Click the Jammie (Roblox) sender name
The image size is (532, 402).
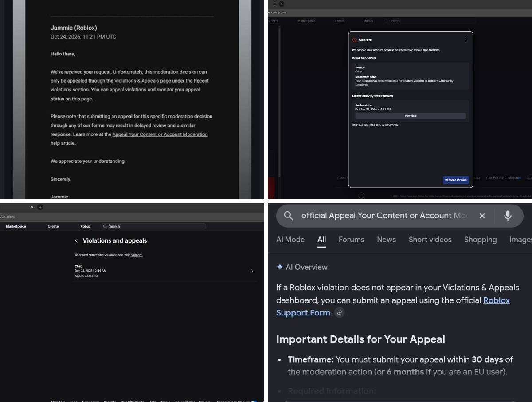click(74, 28)
